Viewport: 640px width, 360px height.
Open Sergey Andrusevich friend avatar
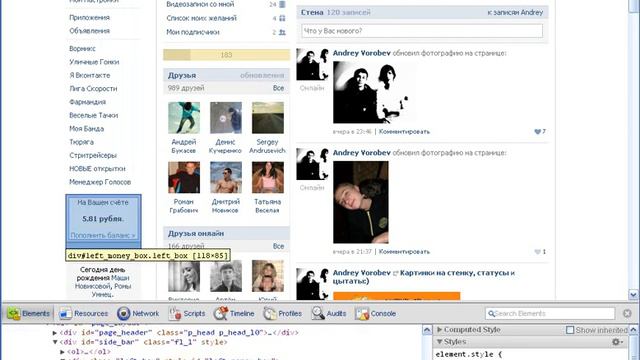[x=268, y=118]
